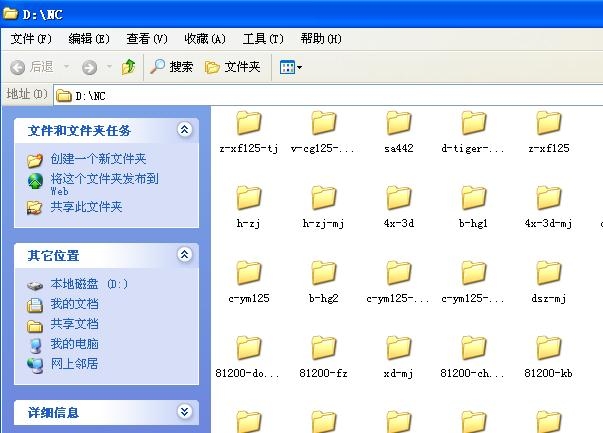
Task: Click the Forward arrow toolbar button
Action: [89, 68]
